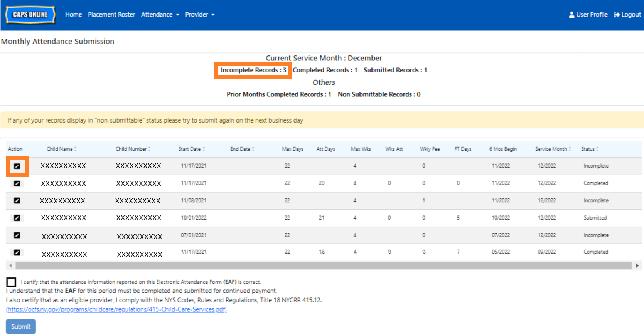This screenshot has height=336, width=644.
Task: Expand the Attendance dropdown menu
Action: [x=160, y=15]
